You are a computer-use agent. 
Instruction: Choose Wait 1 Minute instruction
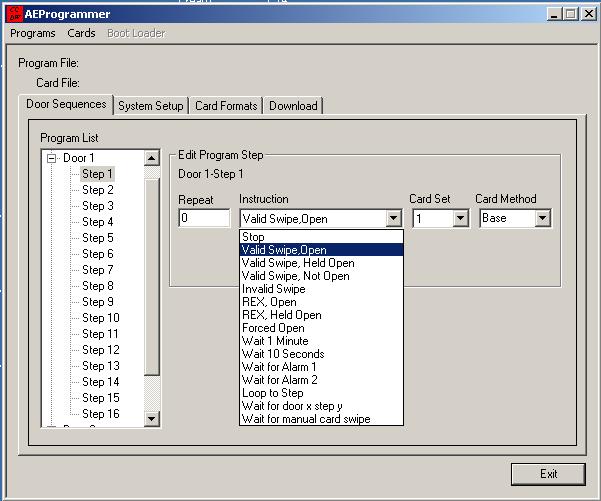click(x=321, y=341)
